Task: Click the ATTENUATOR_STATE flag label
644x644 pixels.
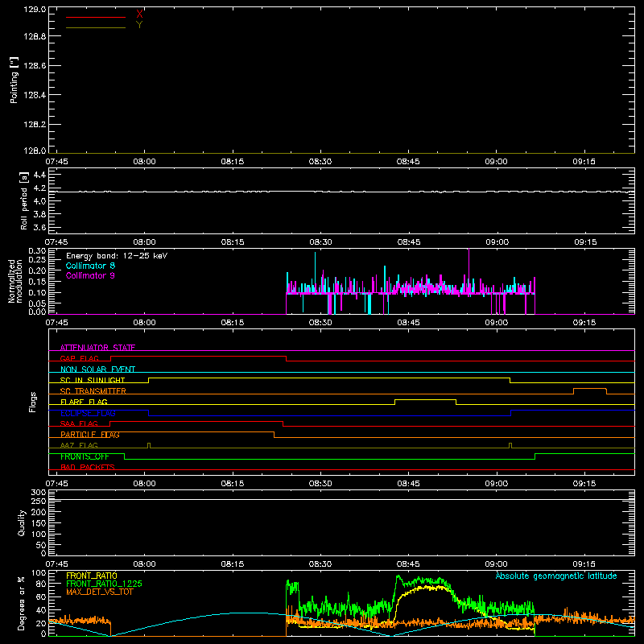Action: tap(97, 348)
